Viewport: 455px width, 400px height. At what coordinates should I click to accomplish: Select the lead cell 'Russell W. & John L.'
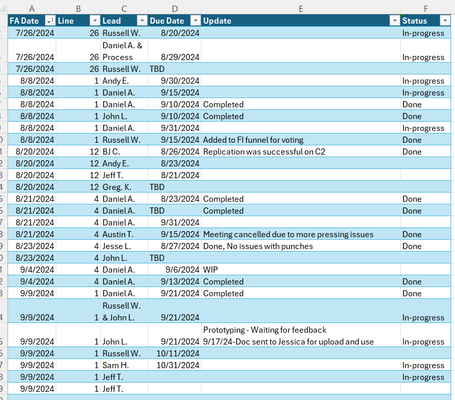(x=124, y=311)
